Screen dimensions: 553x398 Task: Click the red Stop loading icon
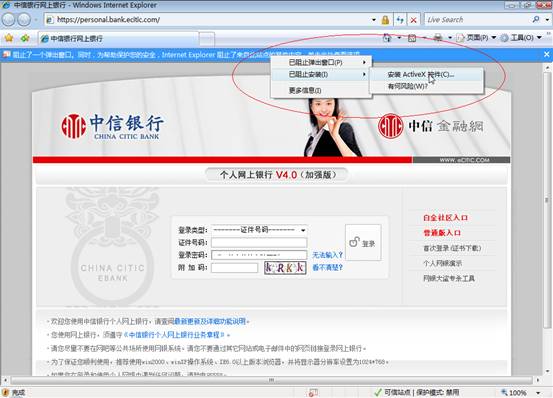pos(414,20)
